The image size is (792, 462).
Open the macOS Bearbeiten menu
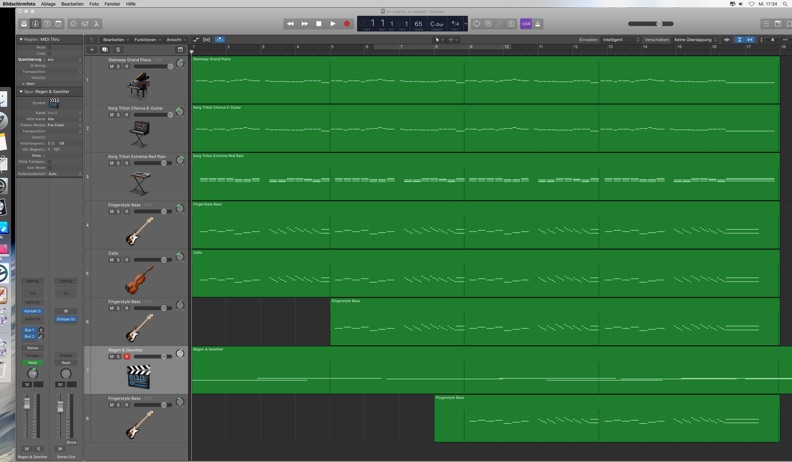click(x=72, y=4)
